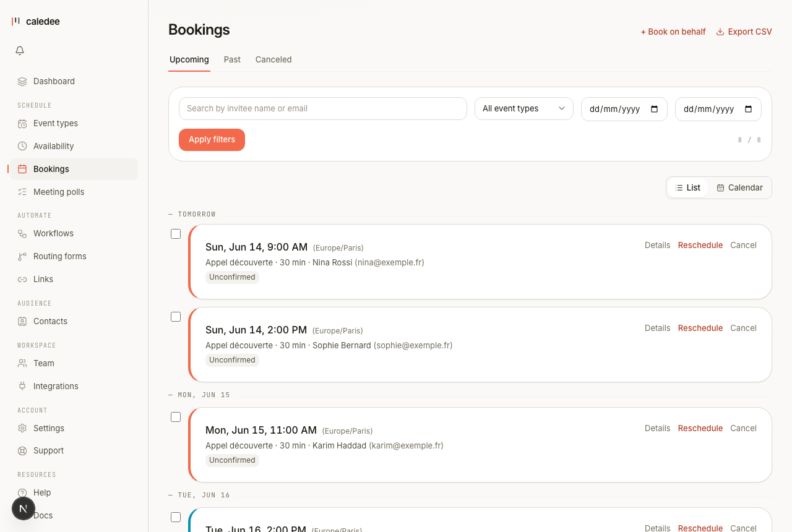
Task: Open Workflows in the sidebar
Action: 74,233
